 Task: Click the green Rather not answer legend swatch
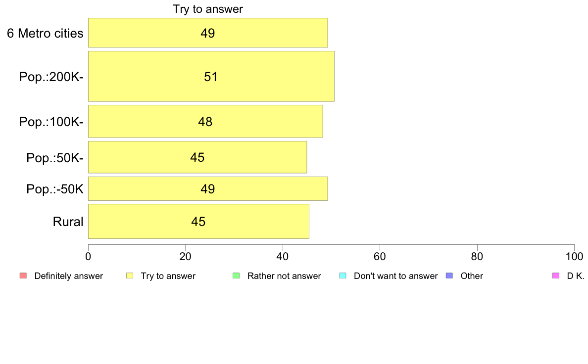236,275
